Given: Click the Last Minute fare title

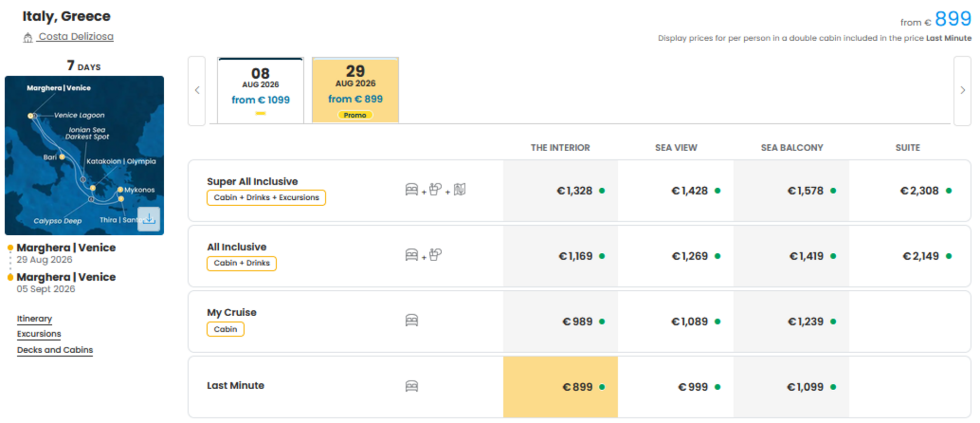Looking at the screenshot, I should [236, 385].
